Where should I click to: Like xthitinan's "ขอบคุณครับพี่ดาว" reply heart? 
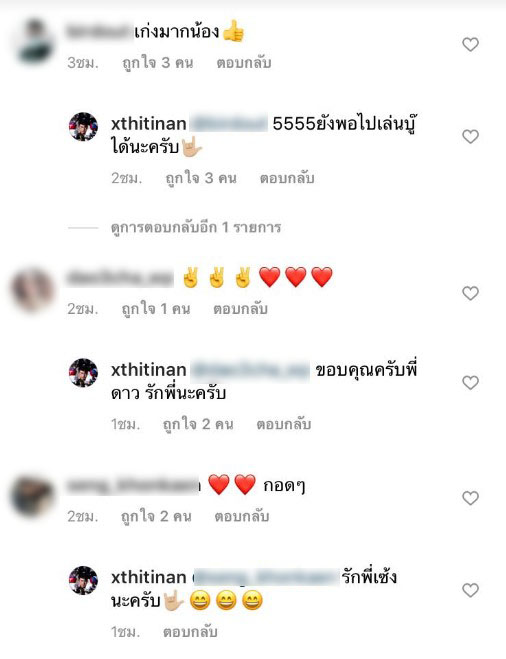point(470,382)
